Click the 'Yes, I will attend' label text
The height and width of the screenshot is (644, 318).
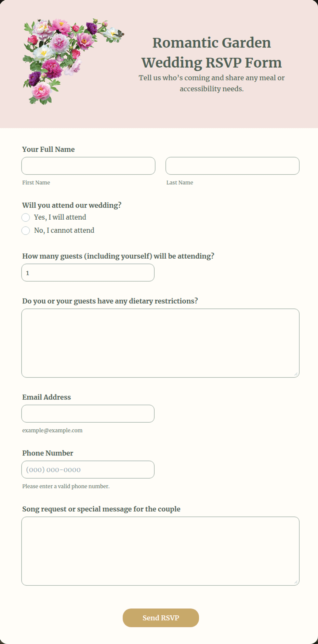point(60,217)
